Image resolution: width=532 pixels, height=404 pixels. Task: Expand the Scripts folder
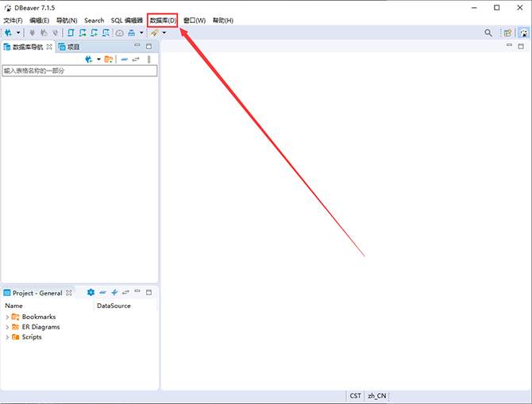[x=7, y=337]
